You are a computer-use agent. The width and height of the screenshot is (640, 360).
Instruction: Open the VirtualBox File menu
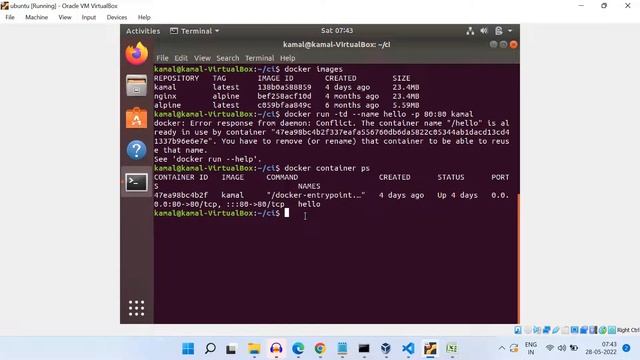10,17
